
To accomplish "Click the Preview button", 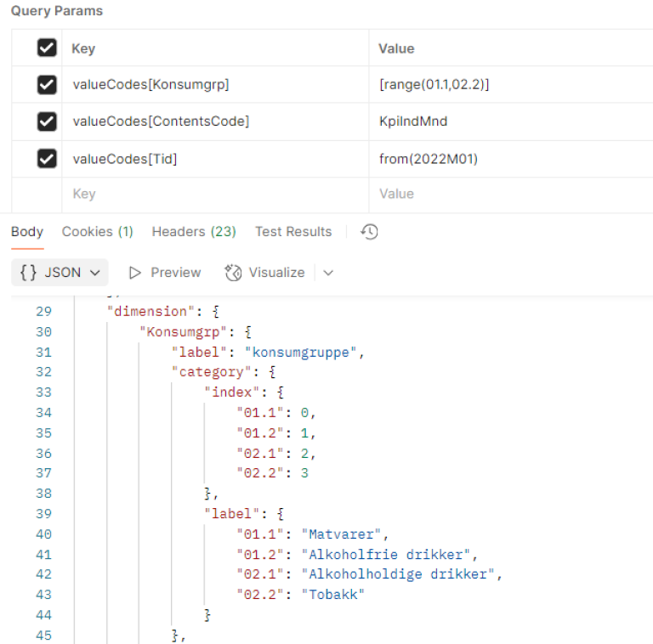I will point(165,273).
